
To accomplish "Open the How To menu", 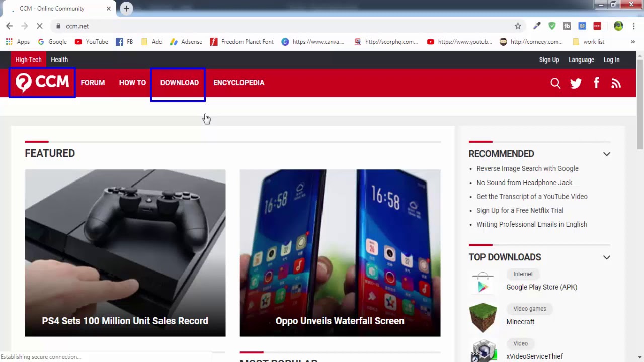I will pos(132,83).
